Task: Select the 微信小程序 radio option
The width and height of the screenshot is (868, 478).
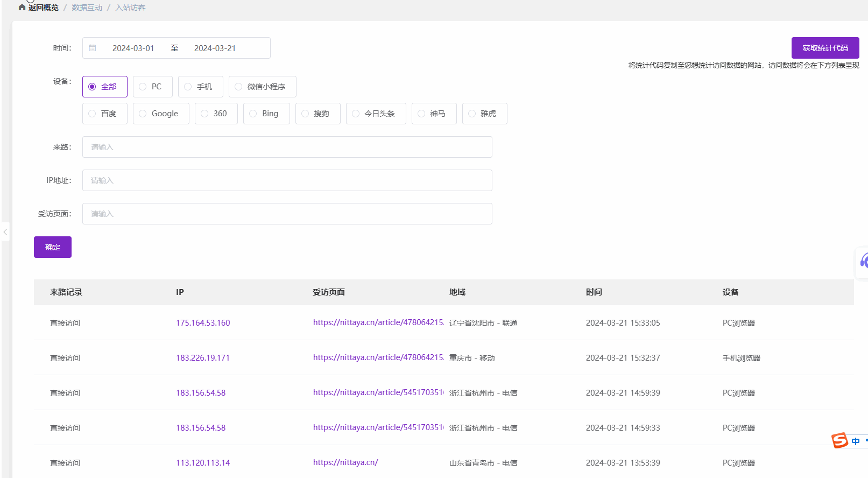Action: coord(262,87)
